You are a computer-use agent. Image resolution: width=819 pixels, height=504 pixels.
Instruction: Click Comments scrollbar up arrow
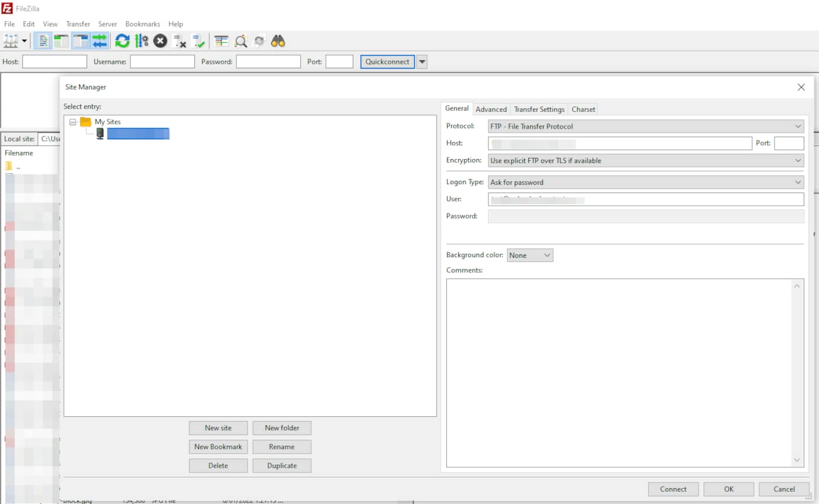[x=797, y=286]
